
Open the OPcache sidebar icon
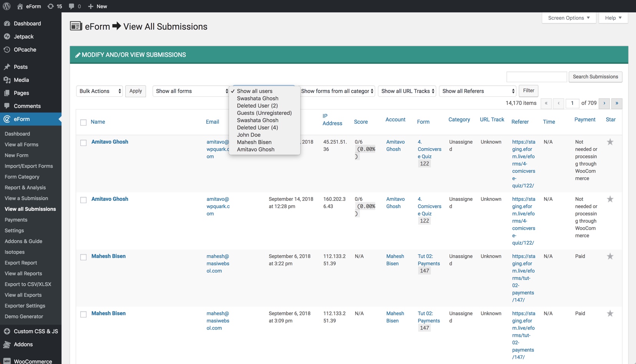click(x=7, y=50)
